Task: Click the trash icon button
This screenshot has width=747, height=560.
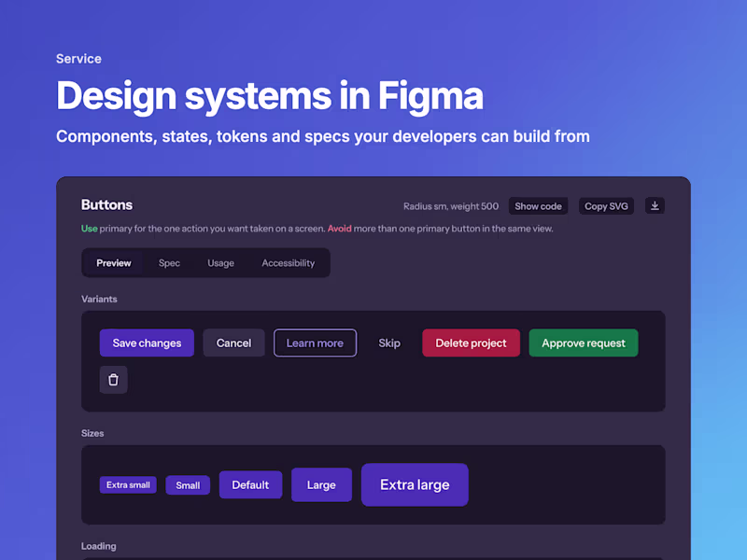Action: tap(113, 380)
